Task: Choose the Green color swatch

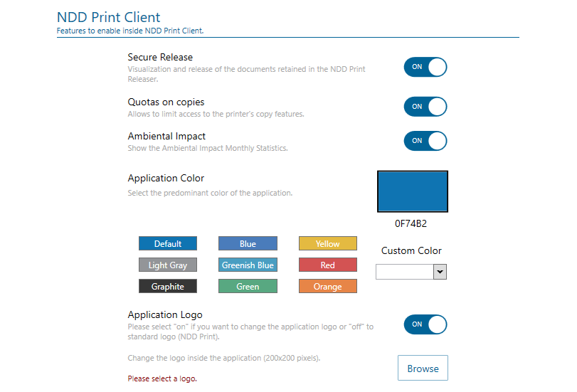Action: tap(248, 287)
